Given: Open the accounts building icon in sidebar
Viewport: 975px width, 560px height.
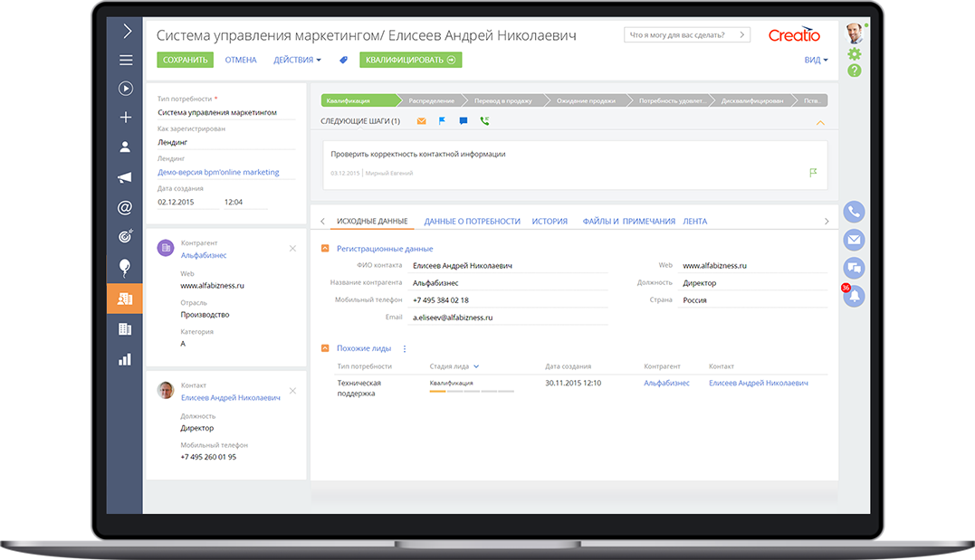Looking at the screenshot, I should (125, 328).
